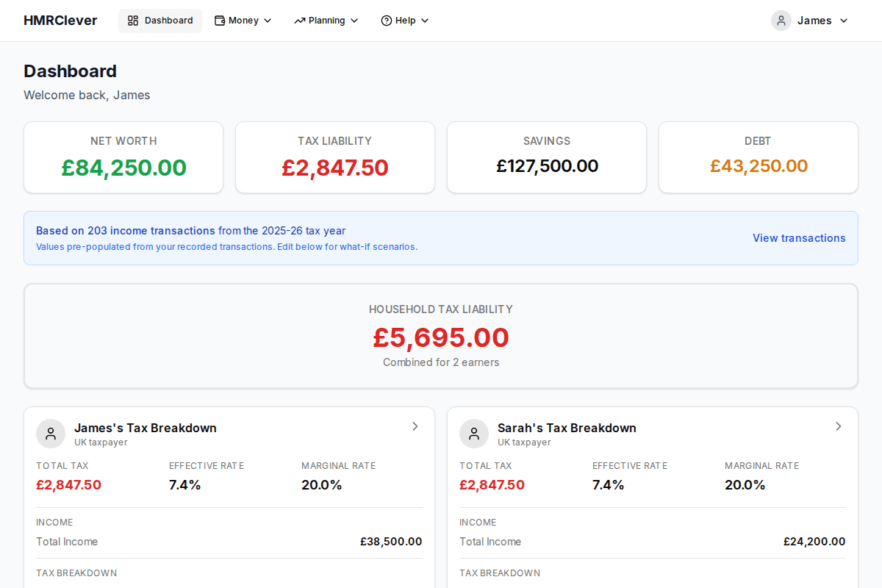Expand James's Tax Breakdown card

[415, 426]
